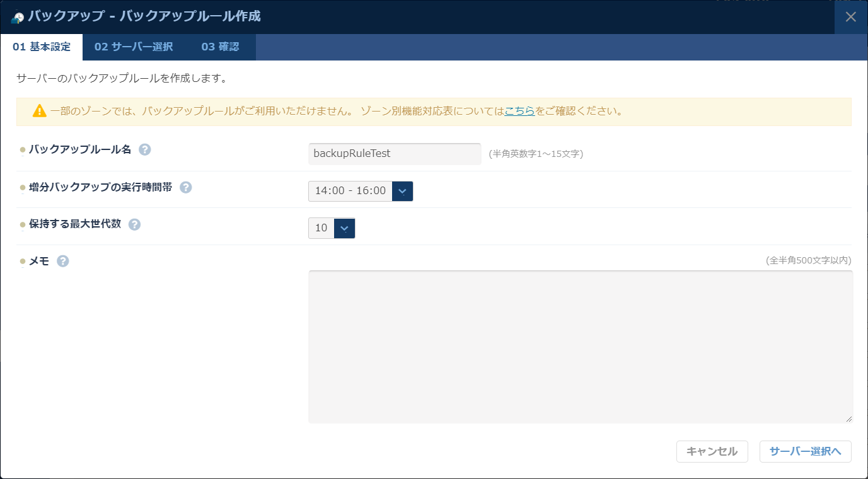This screenshot has width=868, height=479.
Task: Select the 14:00 - 16:00 combo box
Action: 350,191
